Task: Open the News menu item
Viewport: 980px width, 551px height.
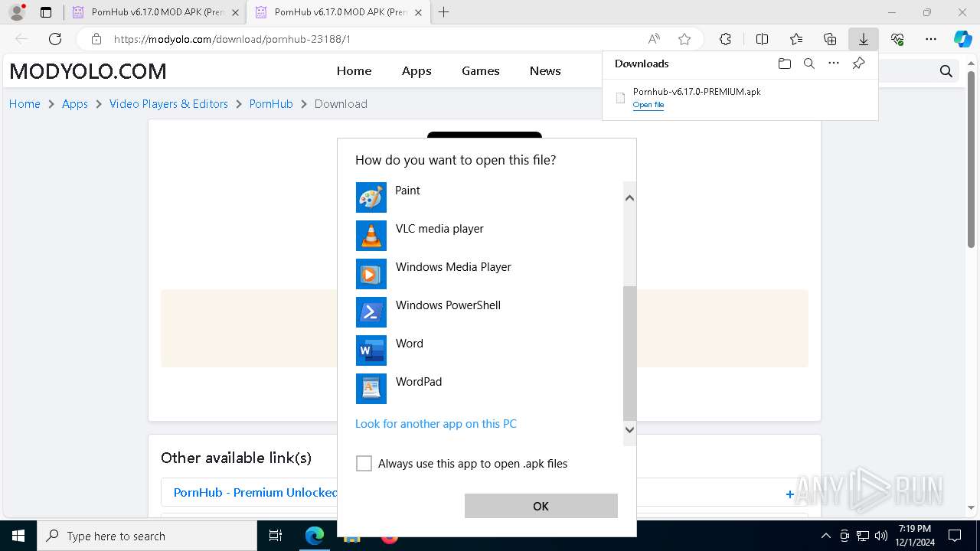Action: pyautogui.click(x=545, y=70)
